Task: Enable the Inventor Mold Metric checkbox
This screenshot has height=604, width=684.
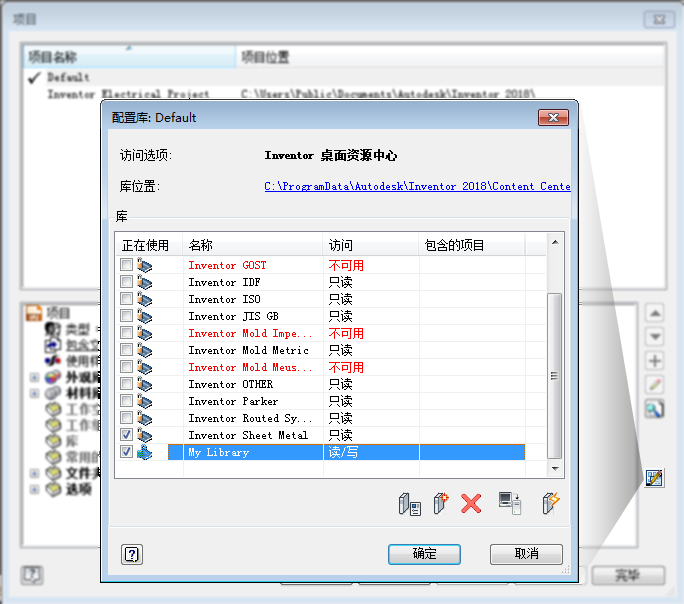Action: click(x=127, y=350)
